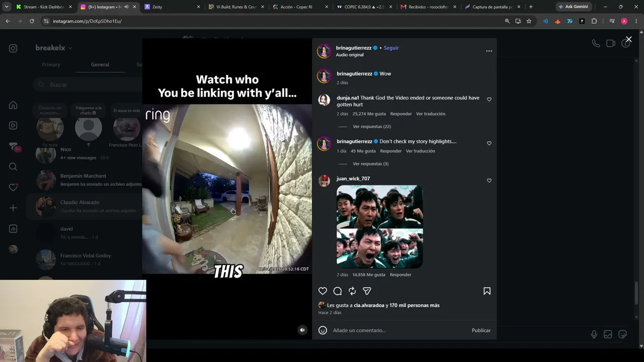Click the repost icon under the post

point(352,291)
